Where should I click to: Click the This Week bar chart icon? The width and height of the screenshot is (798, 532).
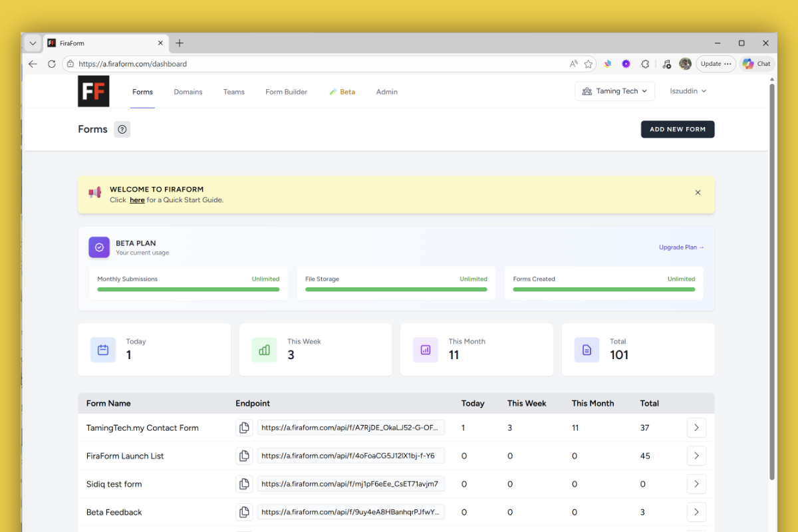click(x=264, y=349)
